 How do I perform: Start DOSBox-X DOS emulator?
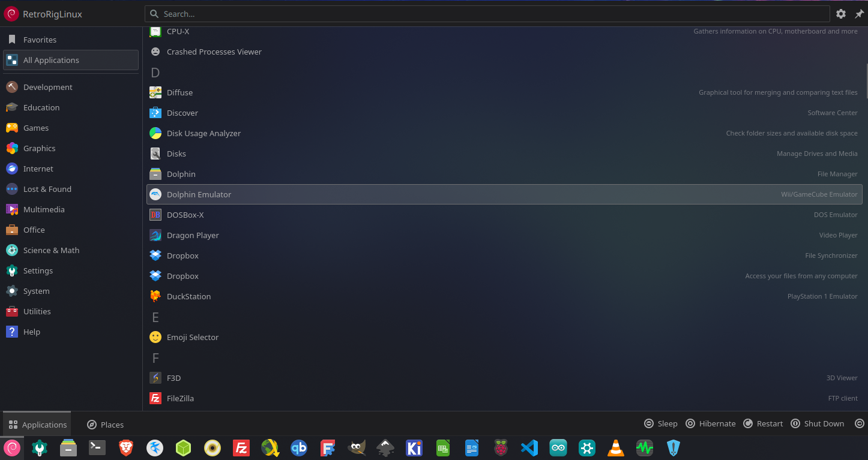tap(185, 215)
